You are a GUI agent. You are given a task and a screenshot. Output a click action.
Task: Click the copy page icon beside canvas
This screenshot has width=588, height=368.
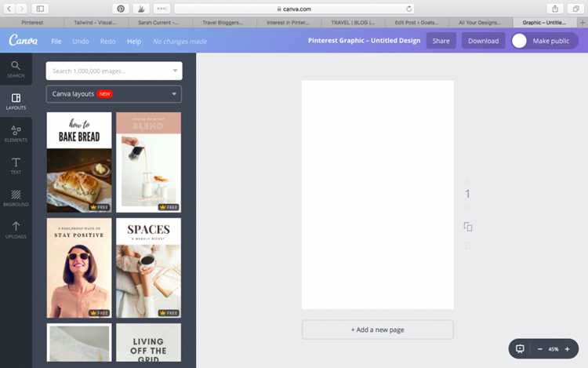click(x=467, y=227)
